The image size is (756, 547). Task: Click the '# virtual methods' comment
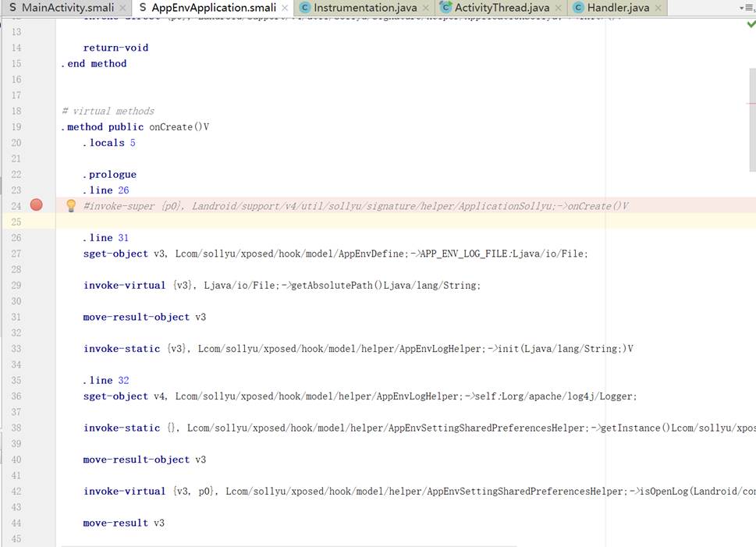pos(108,111)
